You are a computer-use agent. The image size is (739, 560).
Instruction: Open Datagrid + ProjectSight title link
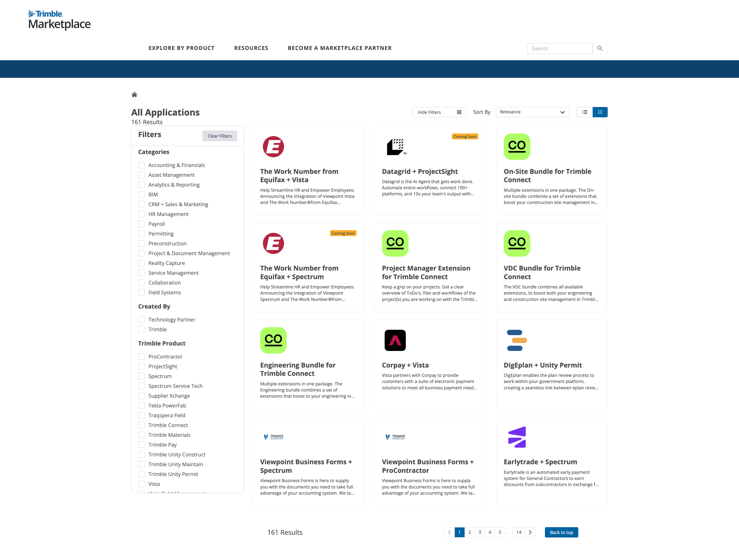420,172
